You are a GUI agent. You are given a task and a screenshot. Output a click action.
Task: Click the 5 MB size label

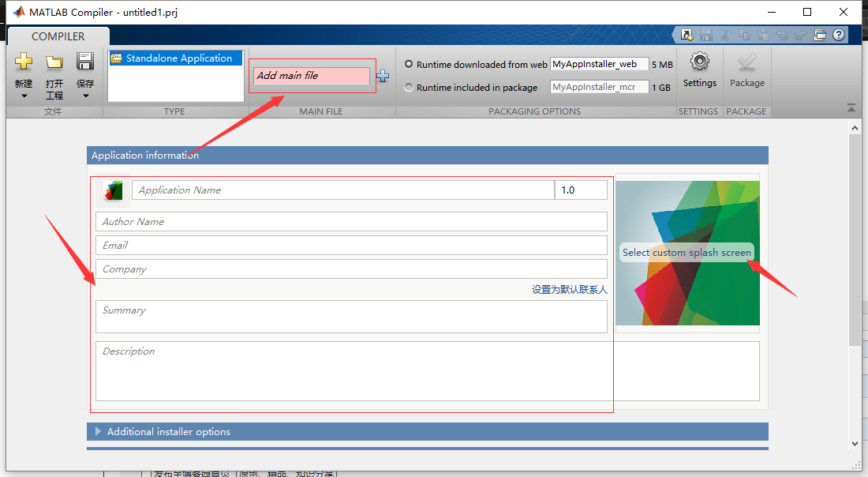click(x=662, y=65)
